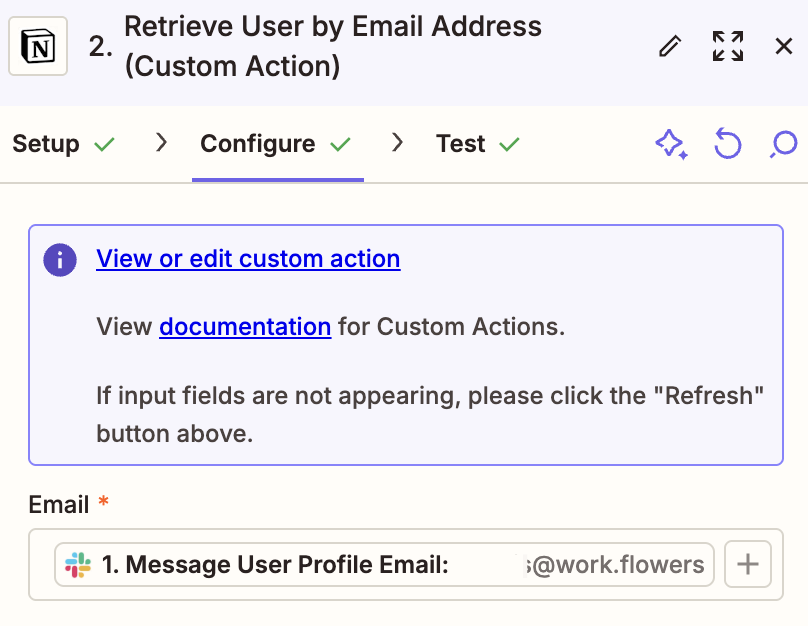The width and height of the screenshot is (808, 626).
Task: Click the pencil icon to rename step
Action: (x=670, y=46)
